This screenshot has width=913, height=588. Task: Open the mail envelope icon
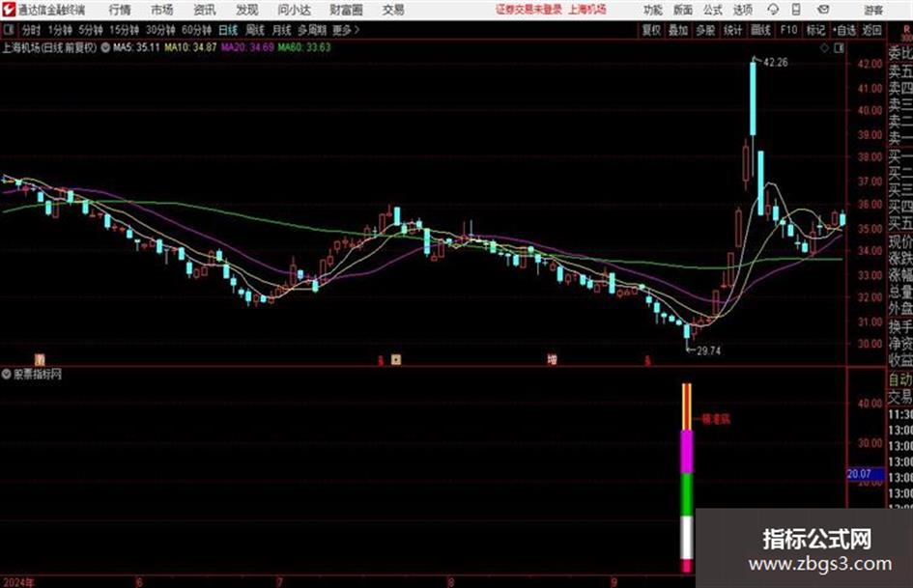point(823,10)
